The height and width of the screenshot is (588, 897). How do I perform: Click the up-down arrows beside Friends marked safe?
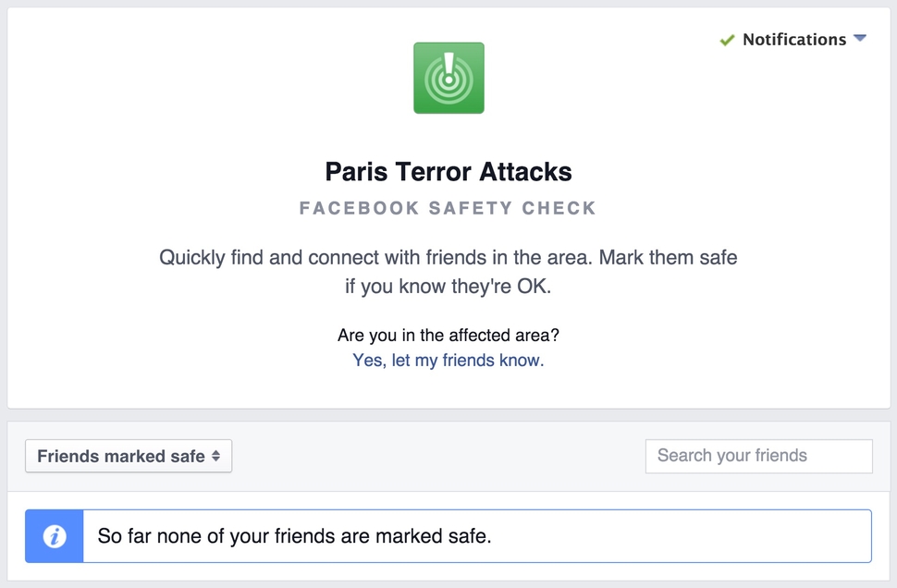click(x=215, y=456)
